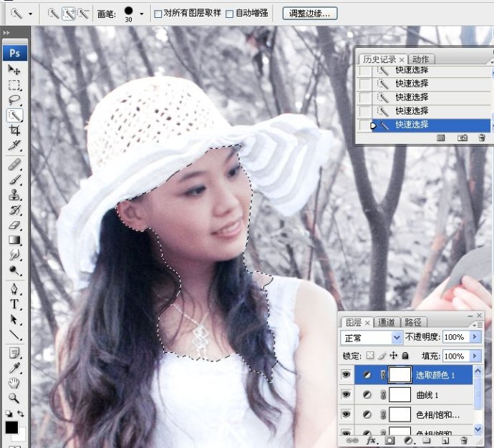Toggle lock position
Viewport: 494px width, 448px height.
(x=394, y=356)
